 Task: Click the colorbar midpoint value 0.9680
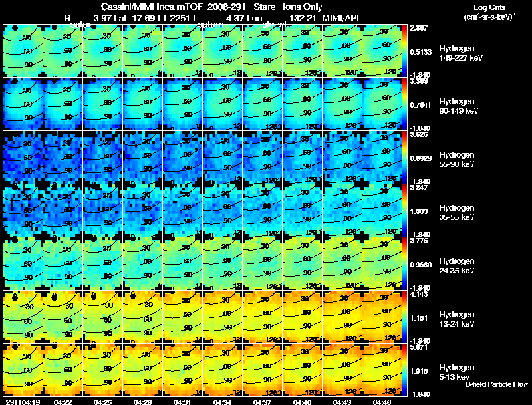point(421,265)
